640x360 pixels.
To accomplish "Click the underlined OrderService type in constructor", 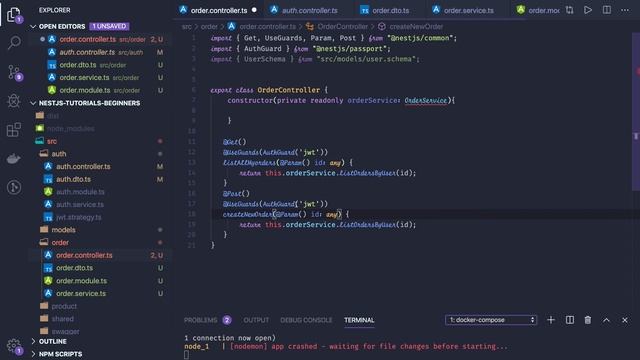I will click(x=425, y=100).
